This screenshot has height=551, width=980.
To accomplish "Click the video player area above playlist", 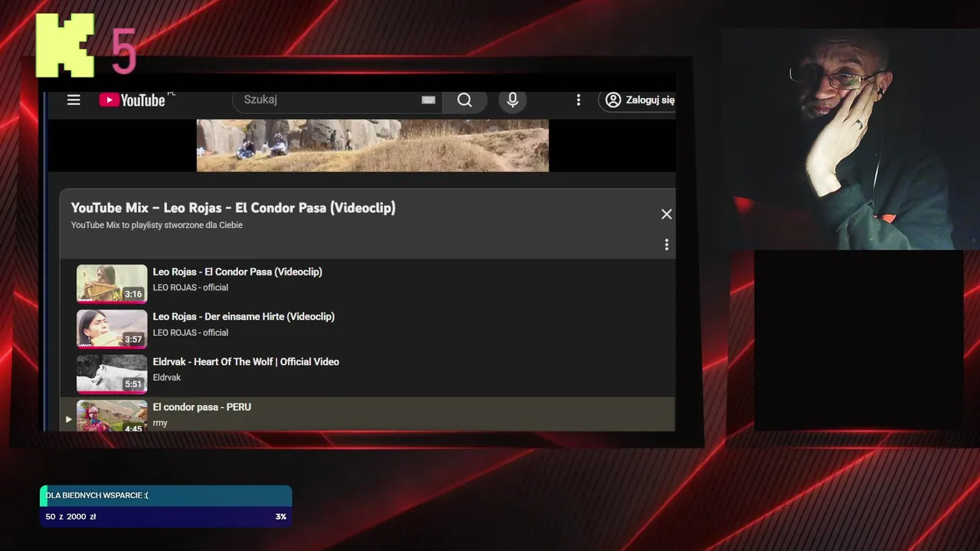I will point(373,145).
